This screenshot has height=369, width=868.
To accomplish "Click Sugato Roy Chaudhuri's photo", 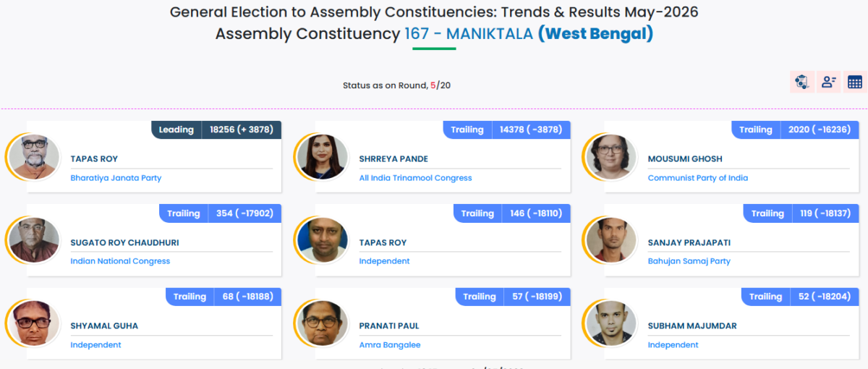I will 33,239.
